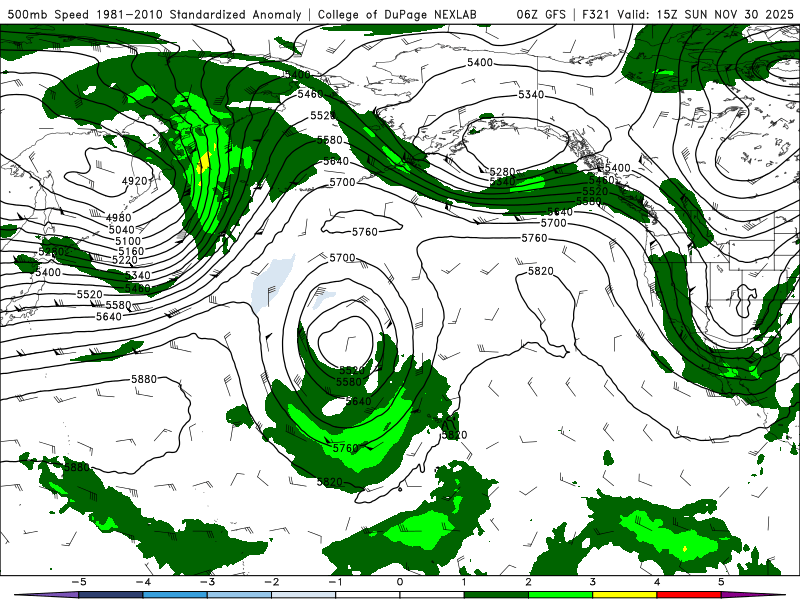Select the 5040 contour label
Viewport: 800px width, 600px height.
coord(121,230)
